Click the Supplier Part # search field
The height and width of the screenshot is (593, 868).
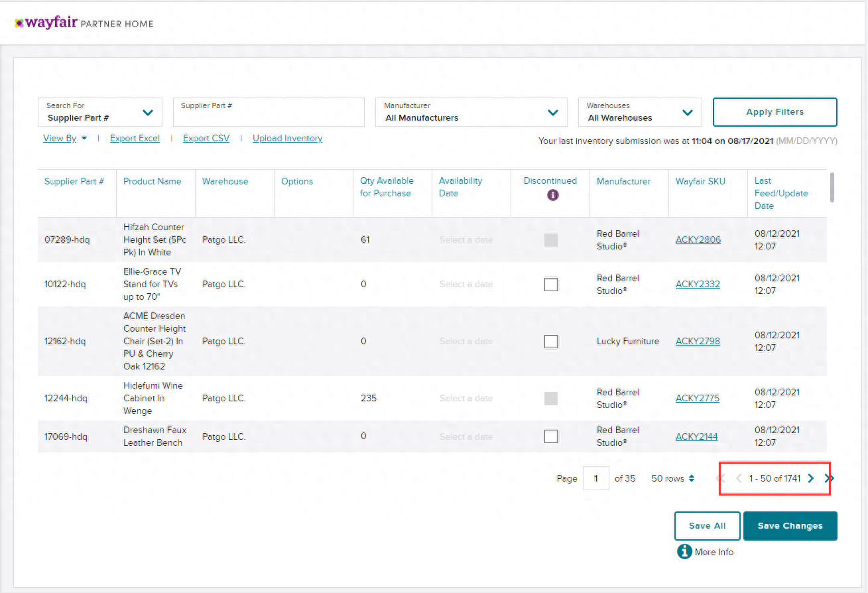[269, 112]
